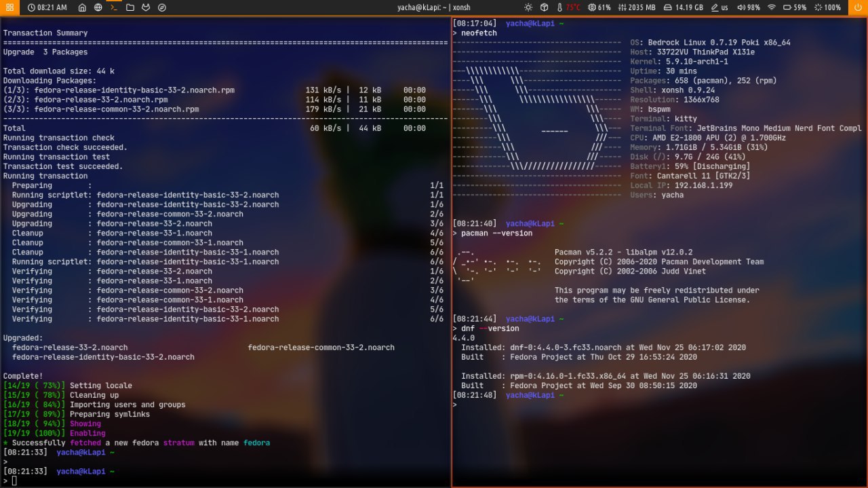Click 'Packages: 658 (pacman), 252 (rpm)' line

tap(703, 80)
